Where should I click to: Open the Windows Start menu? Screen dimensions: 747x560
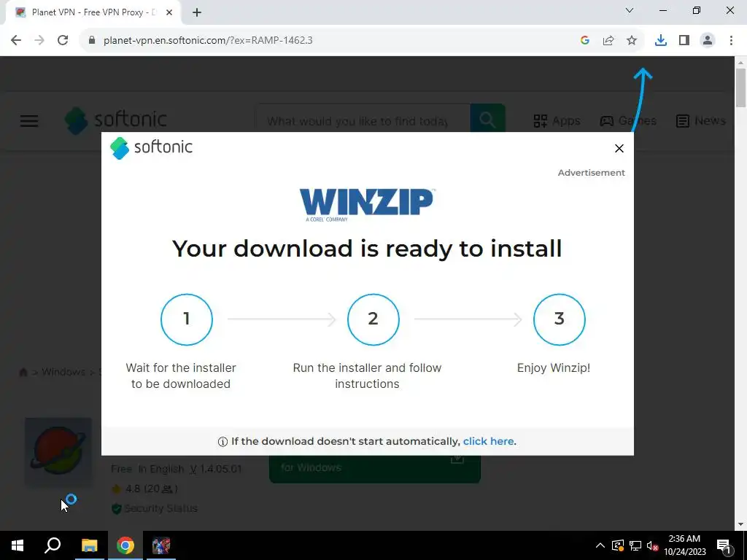click(x=18, y=545)
